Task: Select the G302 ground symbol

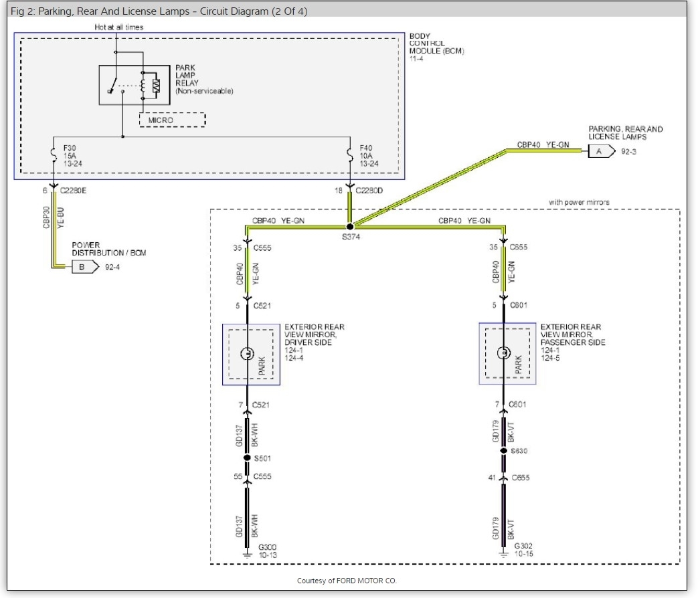Action: coord(503,553)
